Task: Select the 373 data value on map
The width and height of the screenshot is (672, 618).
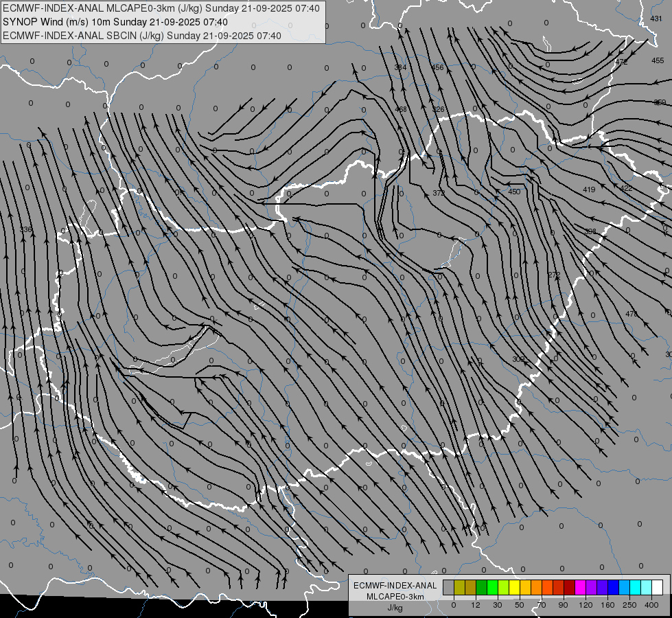Action: [x=439, y=193]
